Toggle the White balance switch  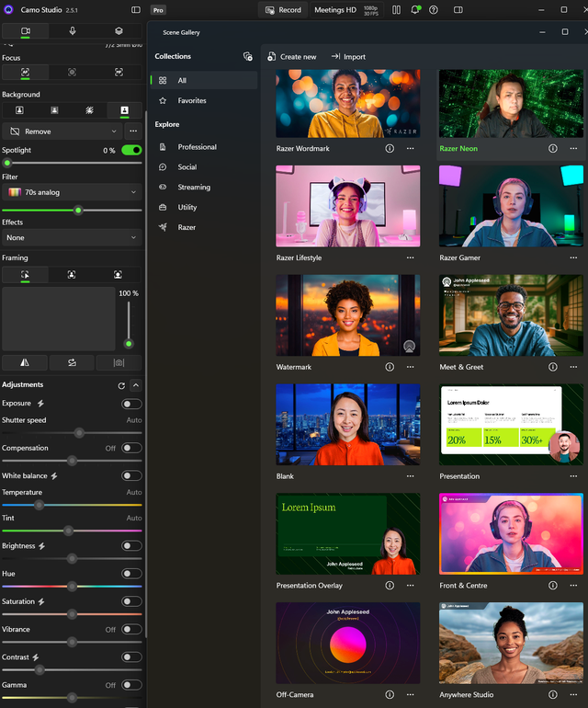pos(131,476)
